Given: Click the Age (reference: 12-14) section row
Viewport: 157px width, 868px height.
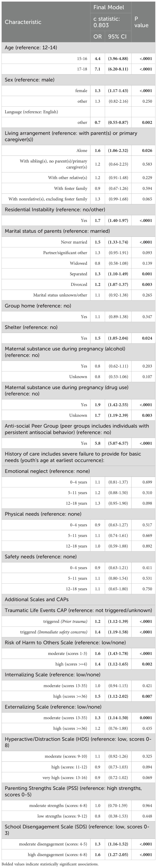Looking at the screenshot, I should pos(31,48).
